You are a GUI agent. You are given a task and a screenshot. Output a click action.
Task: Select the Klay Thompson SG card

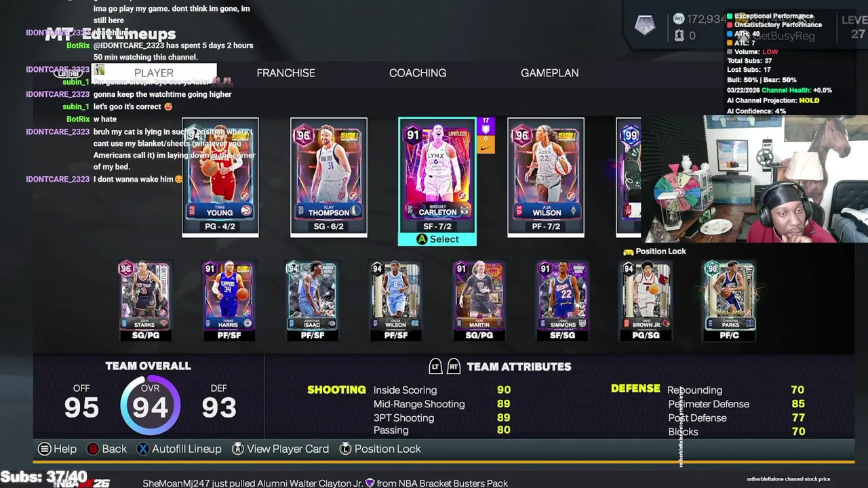(329, 178)
